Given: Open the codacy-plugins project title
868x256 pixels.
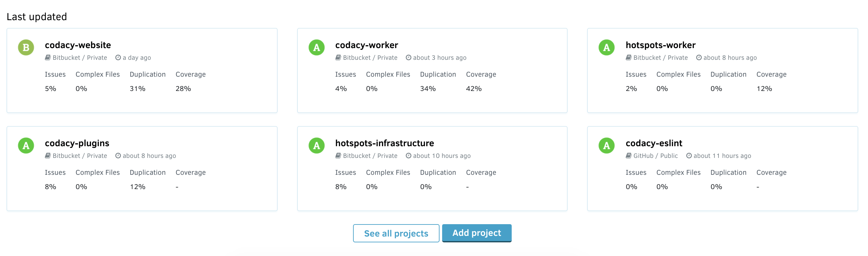Looking at the screenshot, I should pos(77,143).
